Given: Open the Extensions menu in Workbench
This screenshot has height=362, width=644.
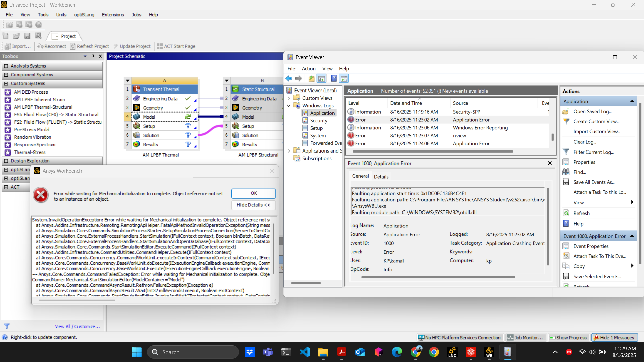Looking at the screenshot, I should pos(113,15).
